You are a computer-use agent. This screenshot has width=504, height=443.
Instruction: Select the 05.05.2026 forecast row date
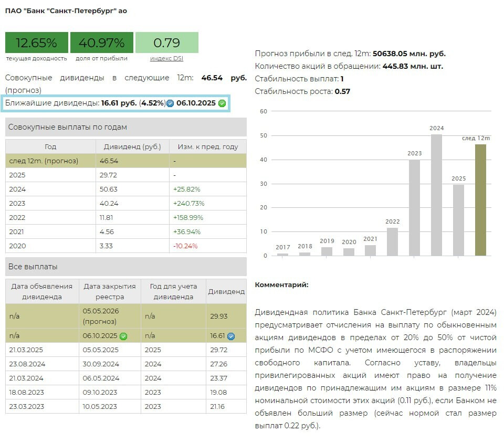coord(101,311)
